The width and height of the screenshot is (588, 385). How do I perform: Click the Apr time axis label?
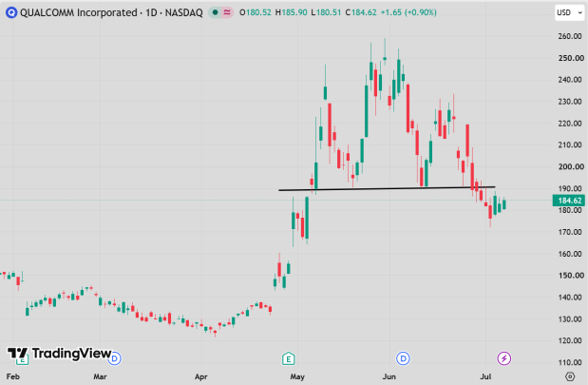(201, 376)
